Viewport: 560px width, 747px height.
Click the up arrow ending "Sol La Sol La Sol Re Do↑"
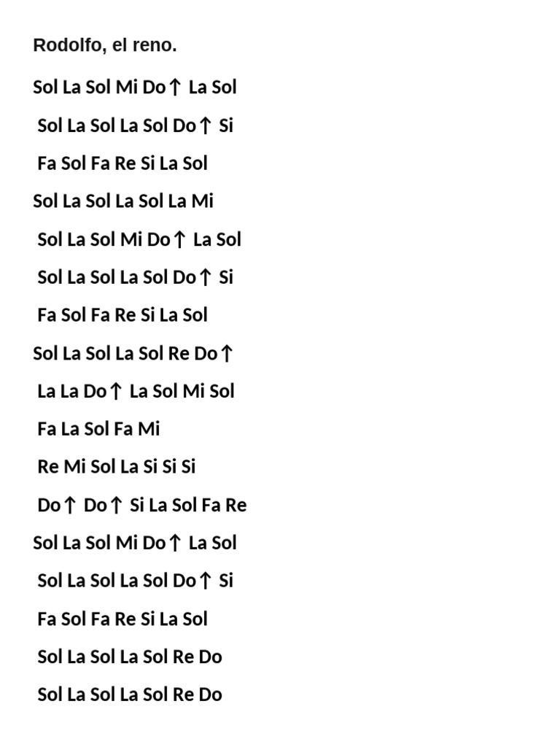pos(226,353)
